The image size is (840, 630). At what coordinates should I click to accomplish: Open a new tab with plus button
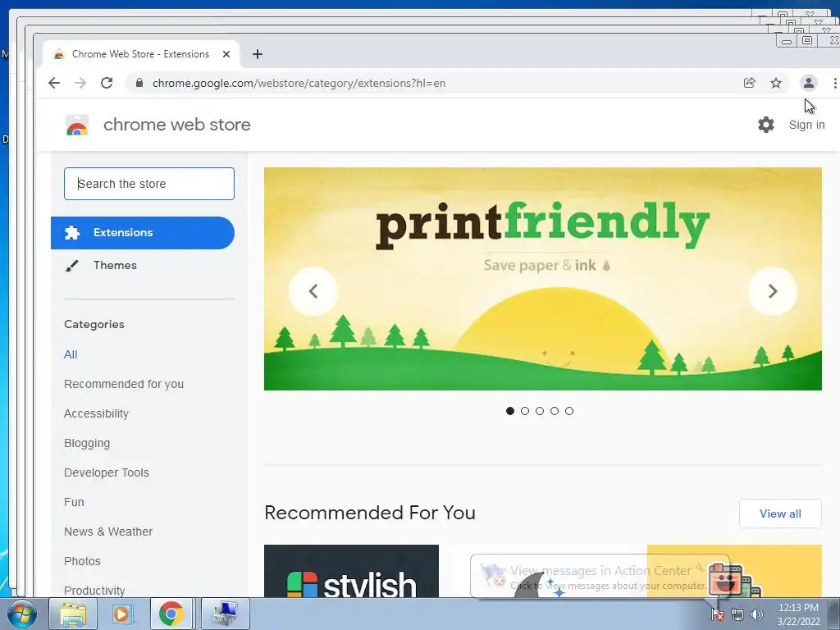(x=257, y=54)
